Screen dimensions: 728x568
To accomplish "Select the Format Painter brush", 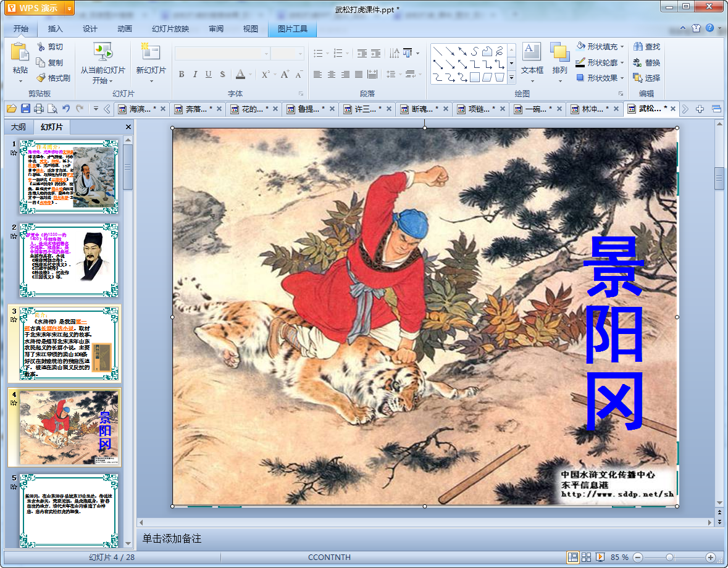I will point(53,78).
